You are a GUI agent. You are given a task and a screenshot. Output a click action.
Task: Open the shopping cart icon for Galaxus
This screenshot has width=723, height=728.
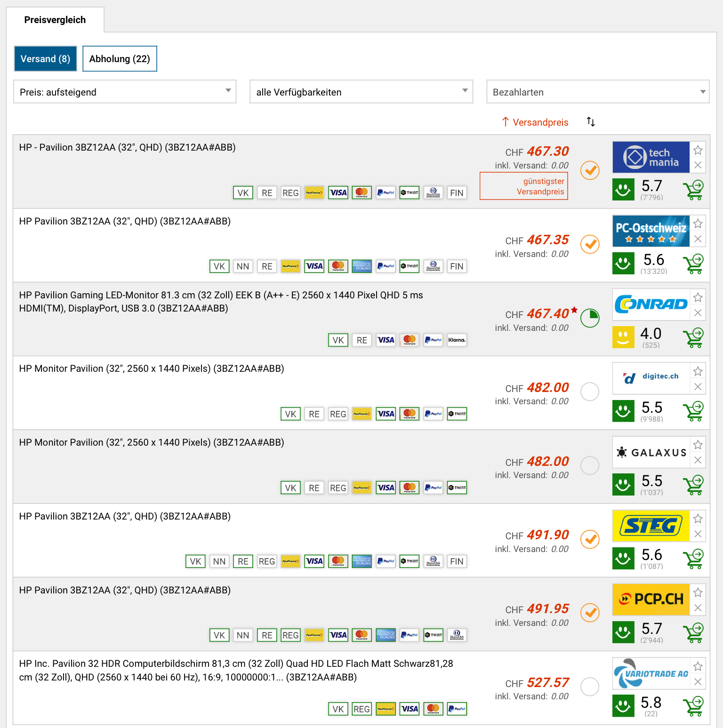[x=693, y=485]
